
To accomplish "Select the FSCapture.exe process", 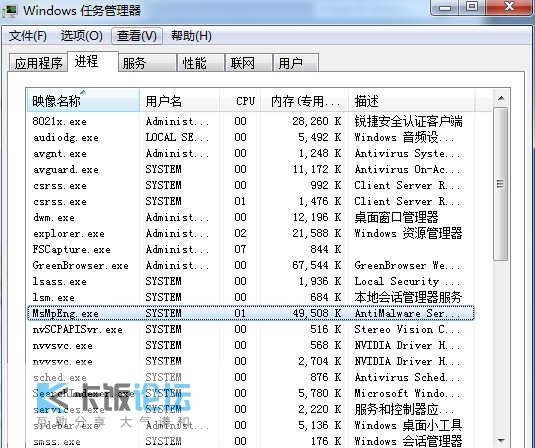I will coord(250,249).
